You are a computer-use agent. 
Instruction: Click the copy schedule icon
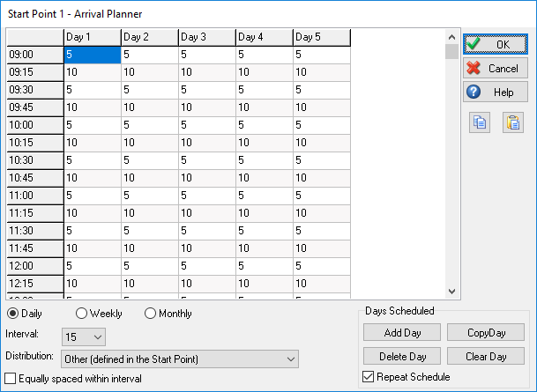(480, 122)
